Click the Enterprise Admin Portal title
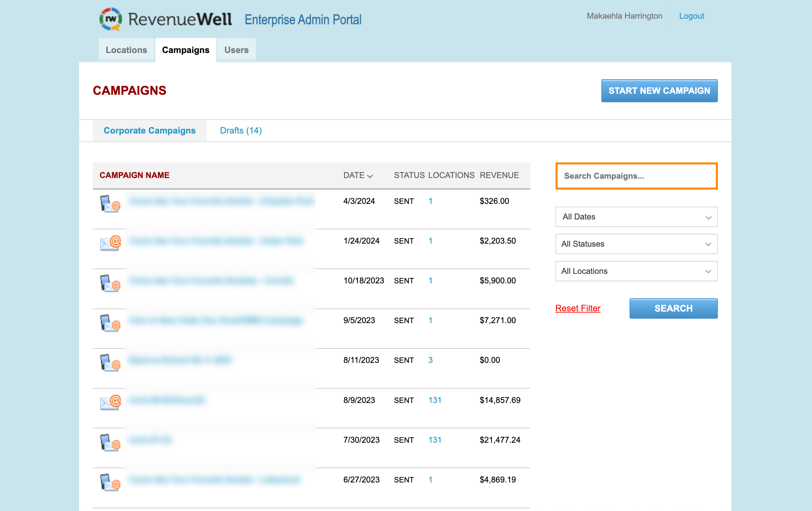Viewport: 812px width, 511px height. click(303, 20)
